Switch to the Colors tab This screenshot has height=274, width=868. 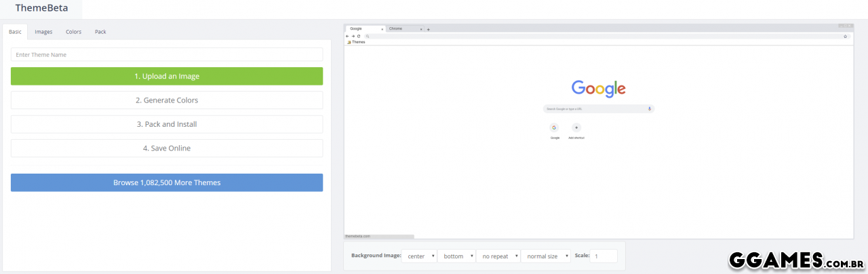[73, 31]
